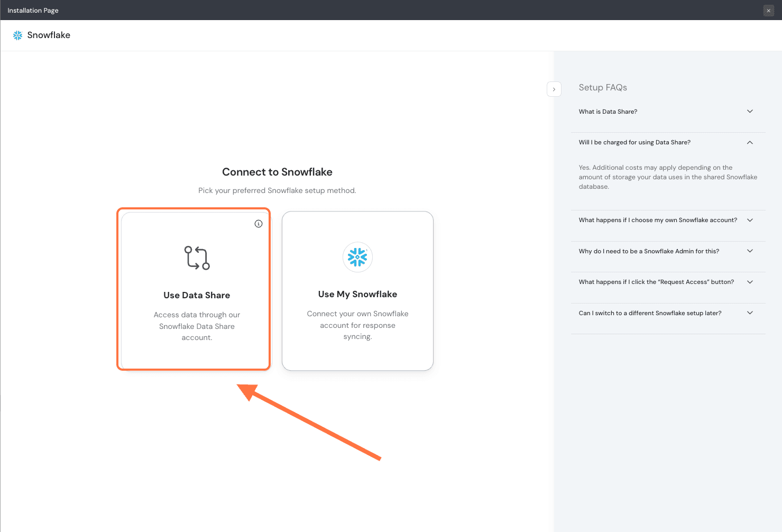This screenshot has height=532, width=782.
Task: Close the Installation Page window
Action: (x=768, y=11)
